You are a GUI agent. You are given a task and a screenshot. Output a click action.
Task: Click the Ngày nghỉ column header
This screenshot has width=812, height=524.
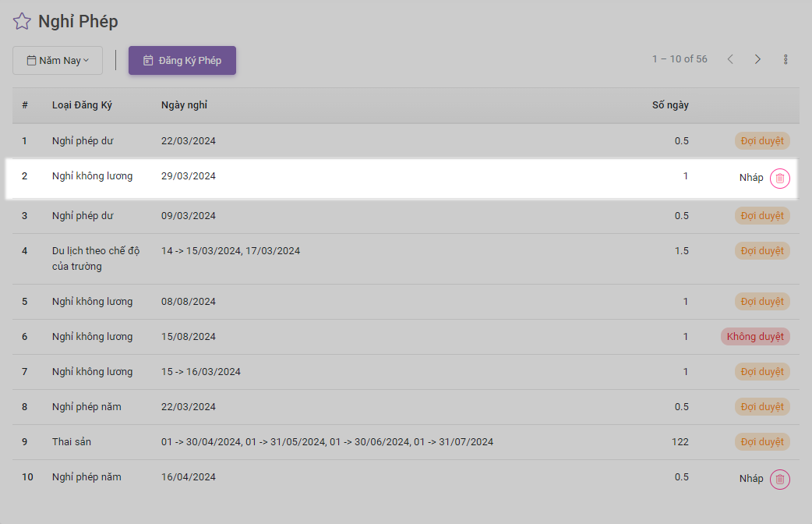[x=184, y=105]
